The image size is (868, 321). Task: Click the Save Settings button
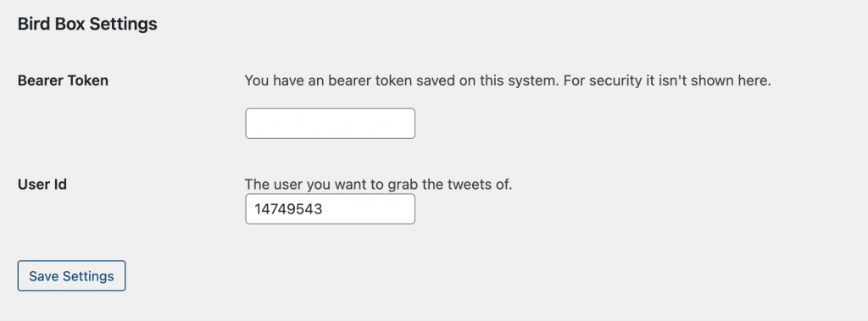71,275
